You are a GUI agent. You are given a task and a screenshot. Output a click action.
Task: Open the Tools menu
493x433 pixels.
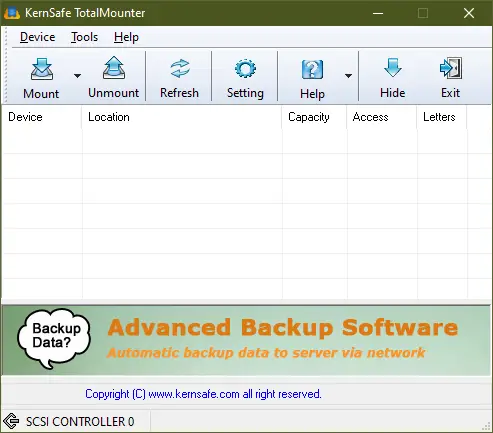click(84, 37)
